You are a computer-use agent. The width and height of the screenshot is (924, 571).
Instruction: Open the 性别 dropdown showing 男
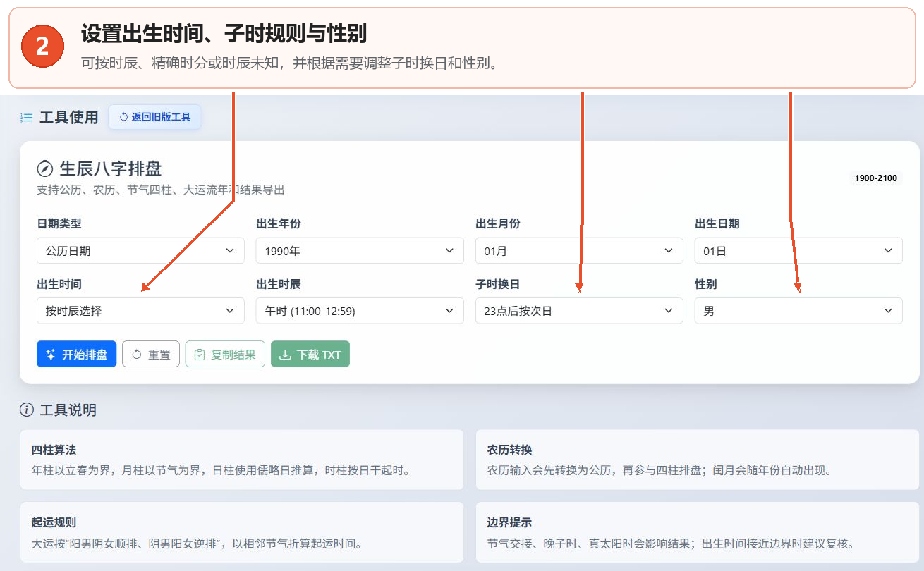[x=798, y=311]
